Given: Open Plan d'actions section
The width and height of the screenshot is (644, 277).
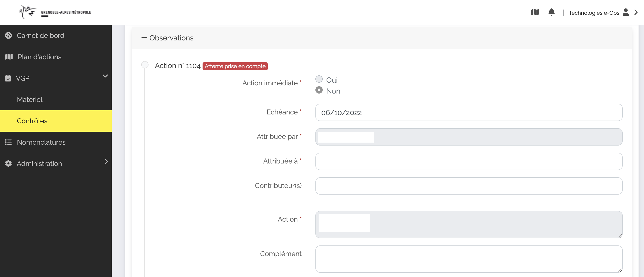Looking at the screenshot, I should pyautogui.click(x=39, y=57).
